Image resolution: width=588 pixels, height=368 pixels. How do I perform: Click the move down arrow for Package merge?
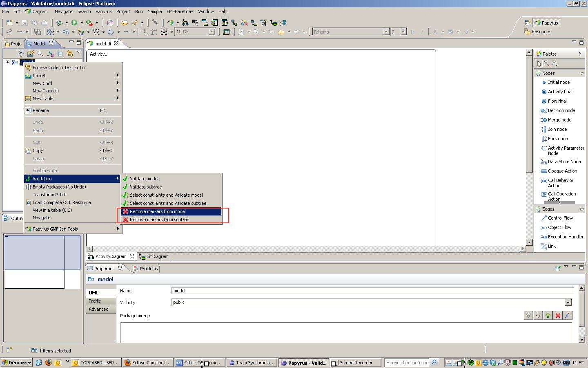[x=538, y=315]
